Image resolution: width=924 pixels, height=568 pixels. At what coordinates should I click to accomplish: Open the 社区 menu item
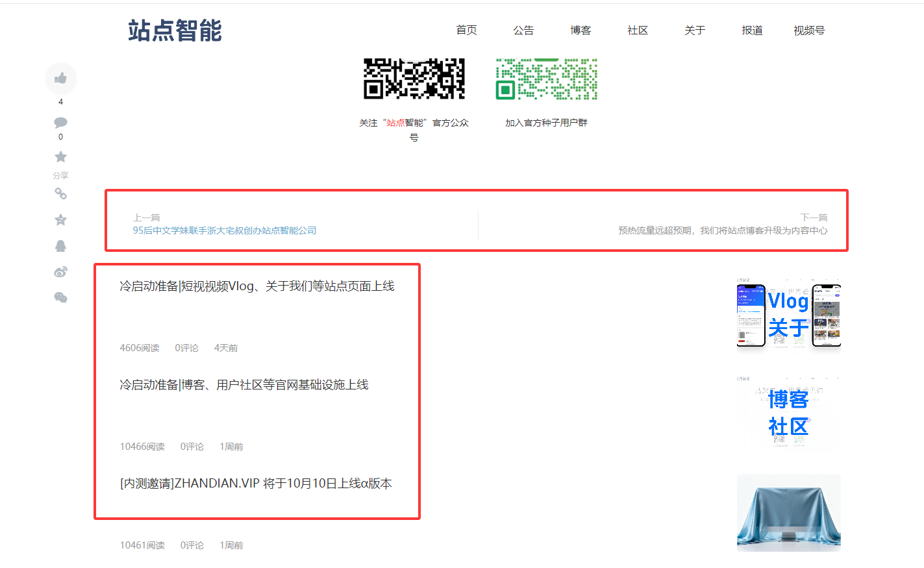click(x=638, y=31)
